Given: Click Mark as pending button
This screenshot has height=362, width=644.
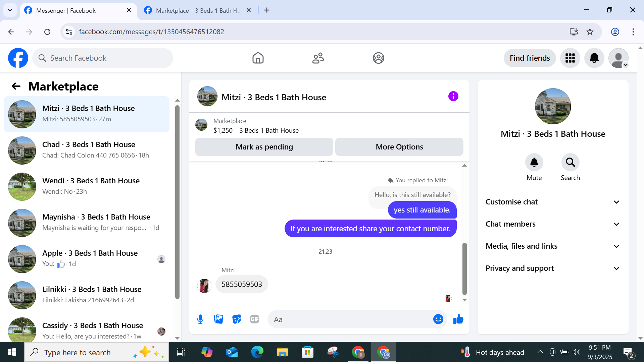Looking at the screenshot, I should 264,147.
